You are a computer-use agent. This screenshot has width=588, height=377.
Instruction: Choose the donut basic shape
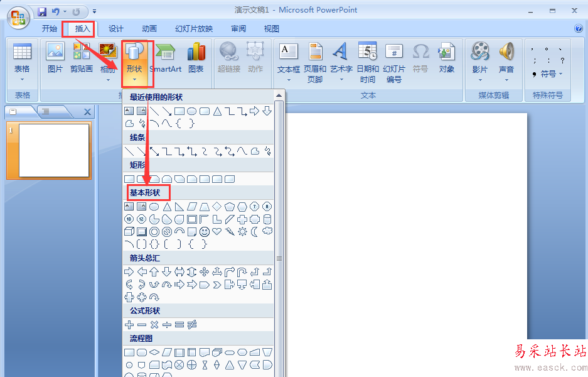click(154, 232)
